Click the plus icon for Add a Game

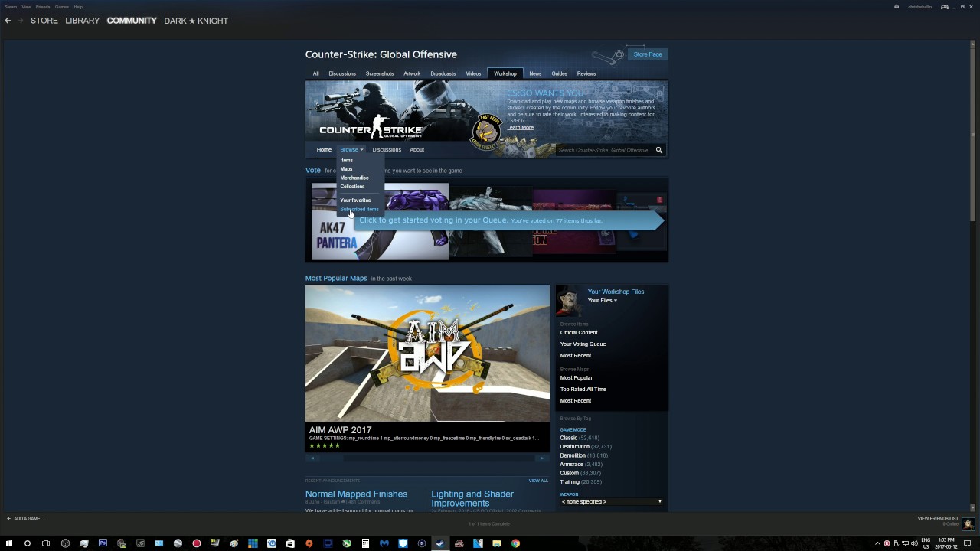(8, 519)
